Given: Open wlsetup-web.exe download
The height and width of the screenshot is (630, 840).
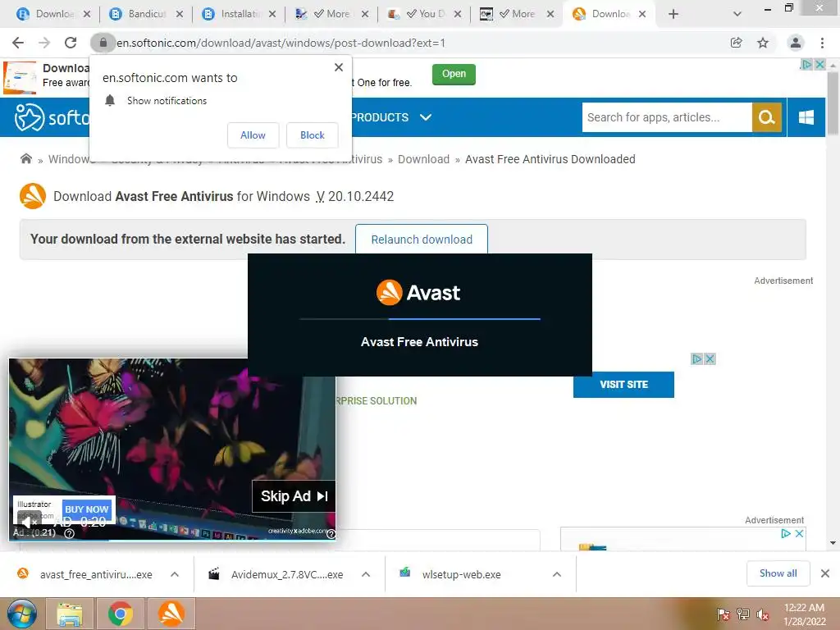Looking at the screenshot, I should pyautogui.click(x=451, y=574).
